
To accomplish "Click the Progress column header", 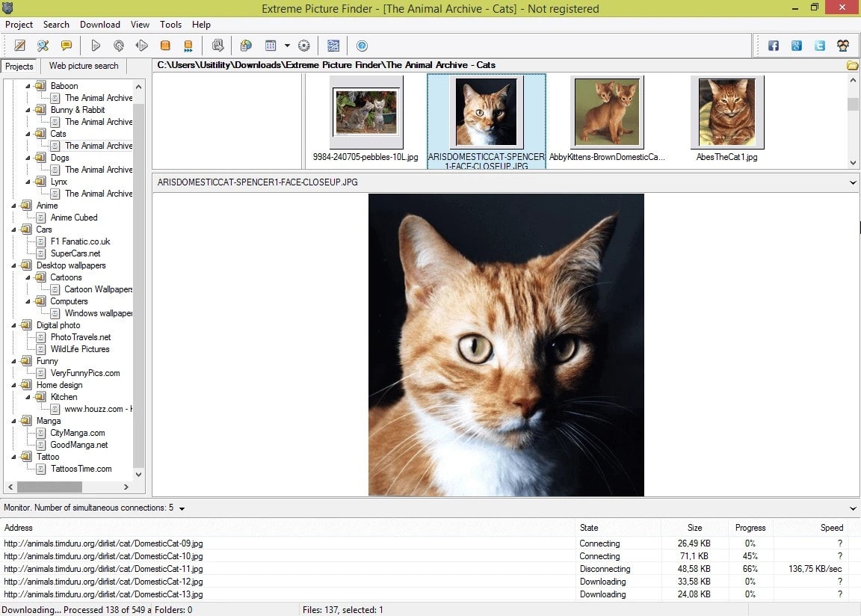I will coord(750,527).
